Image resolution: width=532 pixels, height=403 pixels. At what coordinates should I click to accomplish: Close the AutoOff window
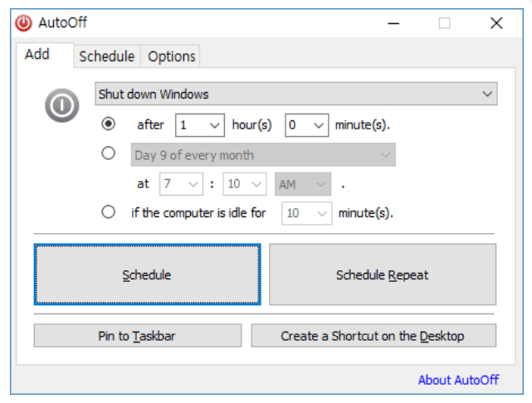(x=496, y=23)
